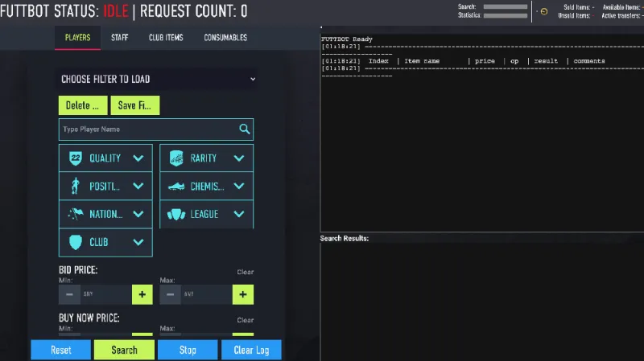Screen dimensions: 644x361
Task: Click the Position player figure icon
Action: coord(75,187)
